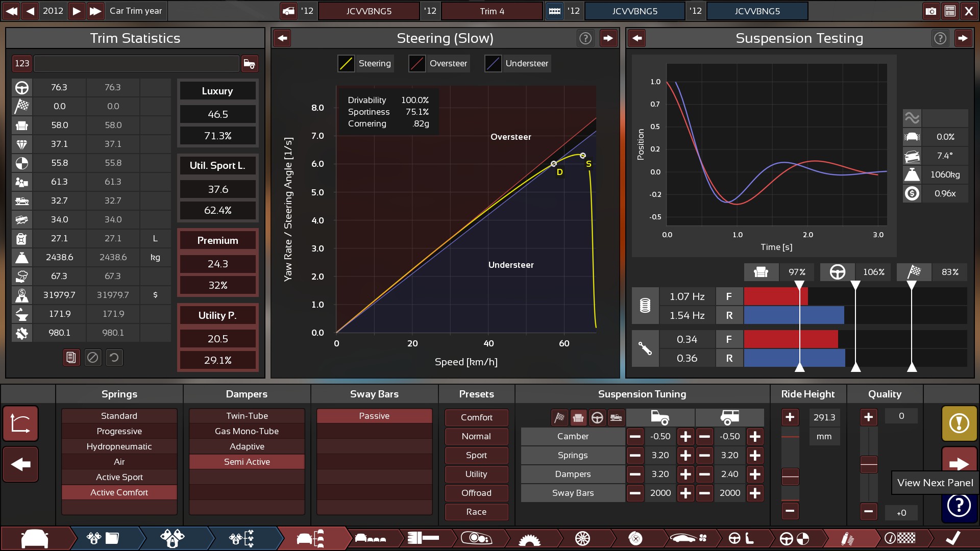This screenshot has width=980, height=551.
Task: Select Passive sway bars
Action: [374, 416]
